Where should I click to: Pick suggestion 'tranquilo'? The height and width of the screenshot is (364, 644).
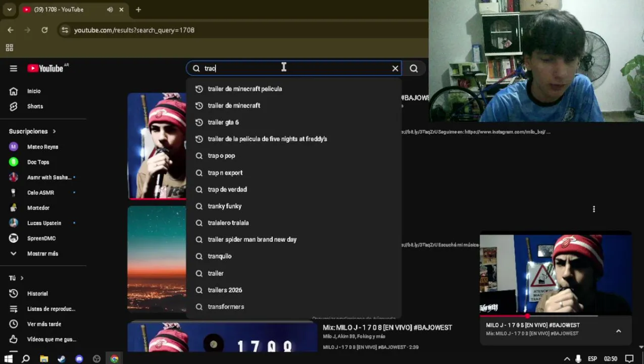pos(294,256)
